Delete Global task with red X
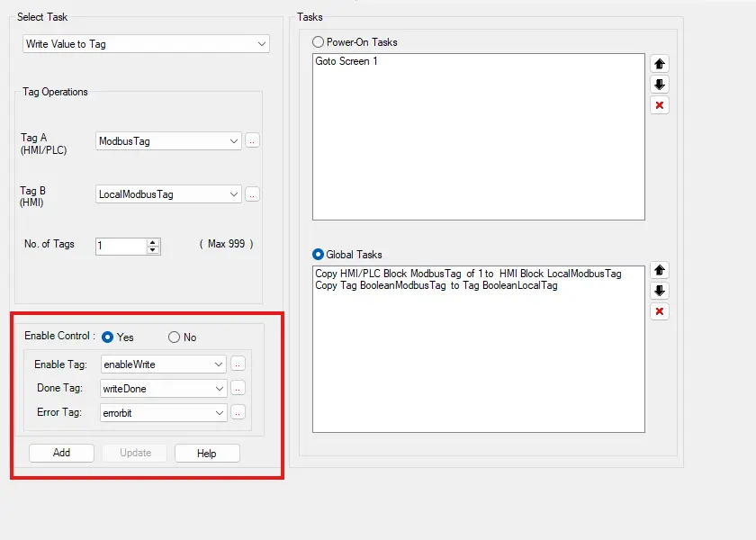This screenshot has width=756, height=540. pyautogui.click(x=660, y=311)
